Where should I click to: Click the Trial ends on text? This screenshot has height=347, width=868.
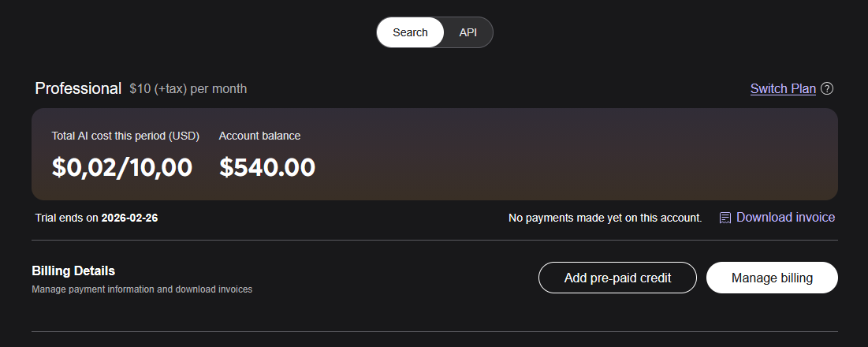67,218
